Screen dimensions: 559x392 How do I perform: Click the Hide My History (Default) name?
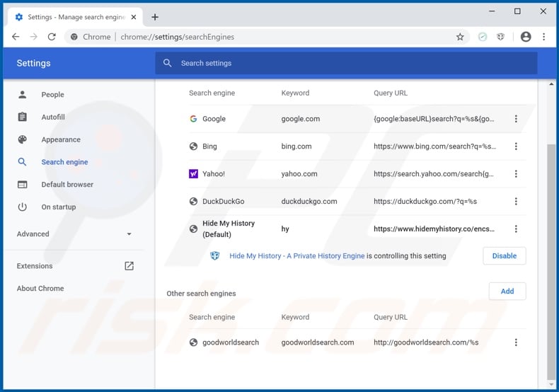229,229
